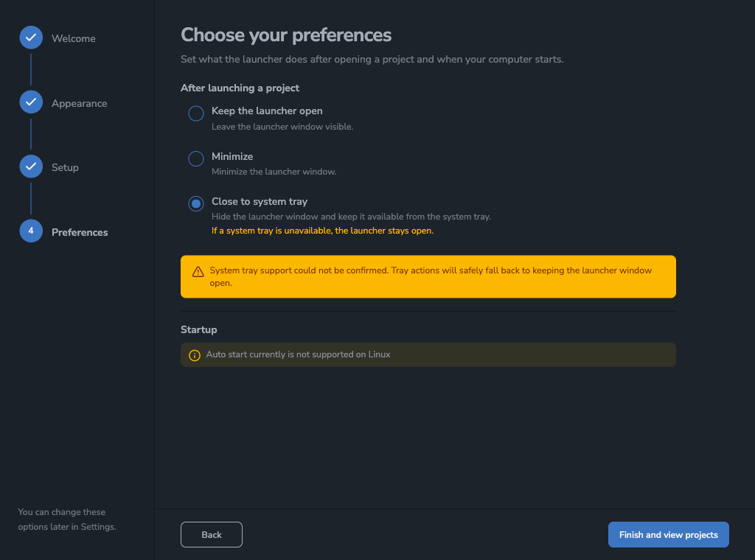Viewport: 755px width, 560px height.
Task: Click the warning triangle icon in yellow banner
Action: [198, 272]
